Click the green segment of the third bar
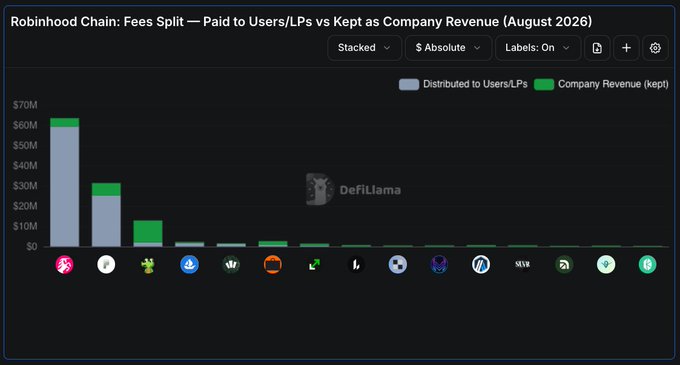The image size is (680, 365). point(148,231)
